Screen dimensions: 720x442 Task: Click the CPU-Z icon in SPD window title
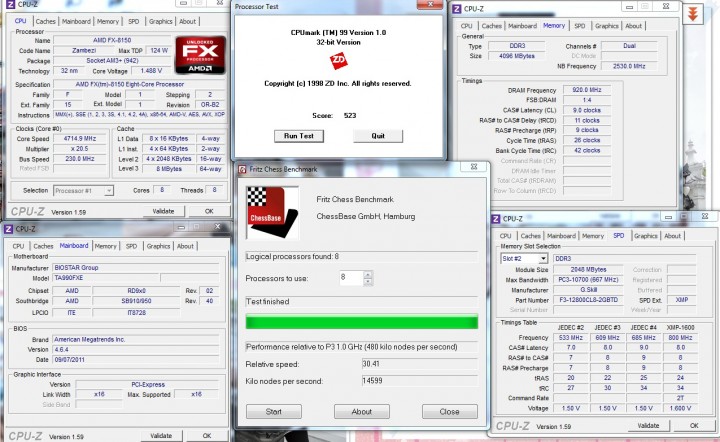pos(496,219)
